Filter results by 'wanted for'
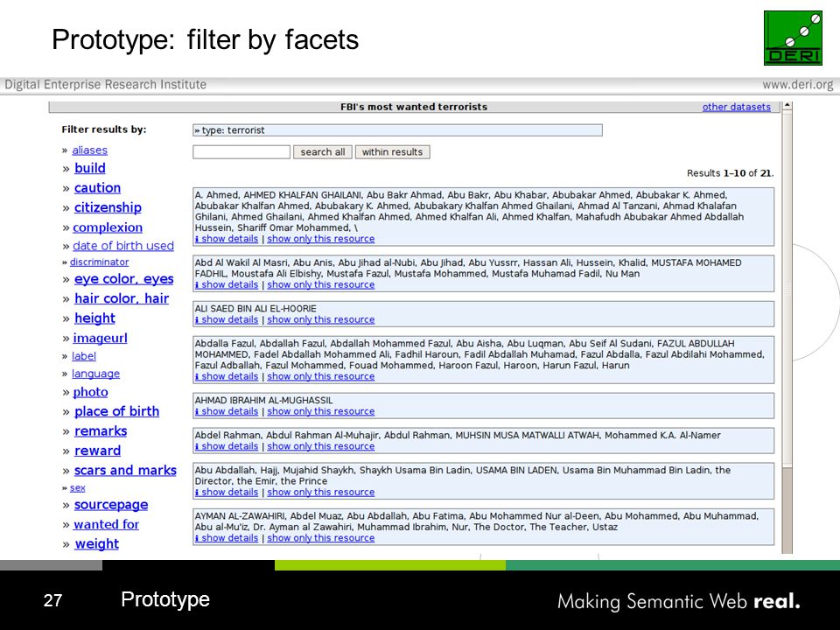Image resolution: width=840 pixels, height=630 pixels. 106,524
